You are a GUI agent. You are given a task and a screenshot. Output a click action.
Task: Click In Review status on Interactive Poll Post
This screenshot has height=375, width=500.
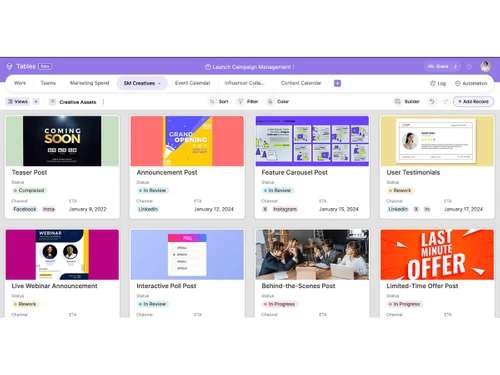tap(152, 304)
